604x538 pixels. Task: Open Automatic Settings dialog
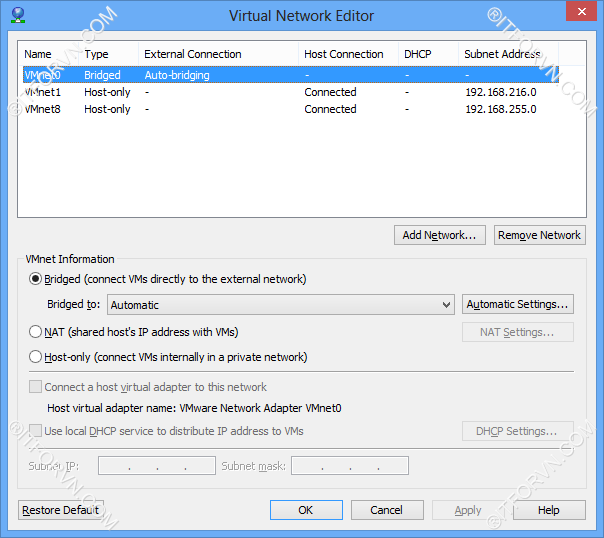[518, 304]
